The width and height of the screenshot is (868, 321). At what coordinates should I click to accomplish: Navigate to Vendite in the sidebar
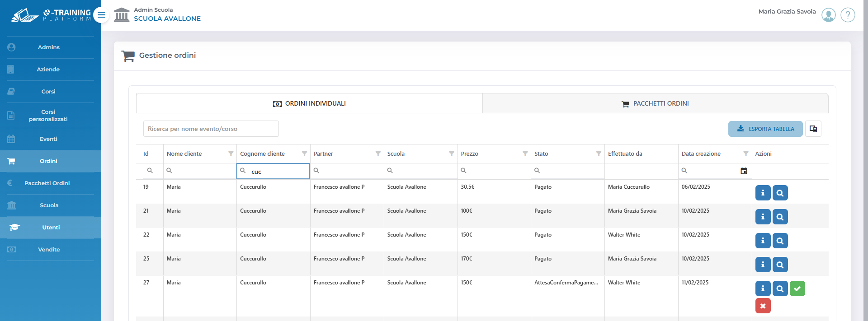pyautogui.click(x=51, y=250)
